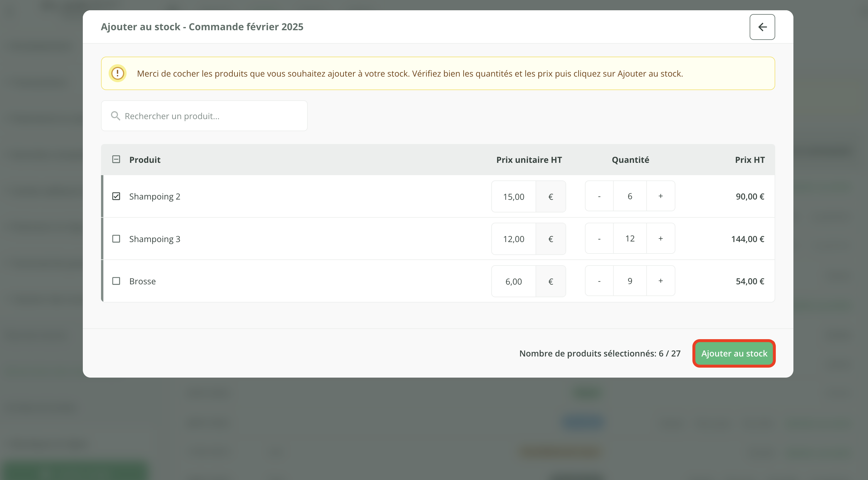Toggle the select-all Produit checkbox
The height and width of the screenshot is (480, 868).
coord(116,159)
